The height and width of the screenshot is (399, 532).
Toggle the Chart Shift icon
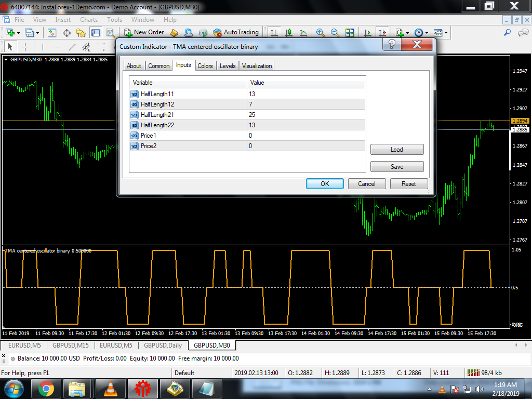click(x=382, y=33)
